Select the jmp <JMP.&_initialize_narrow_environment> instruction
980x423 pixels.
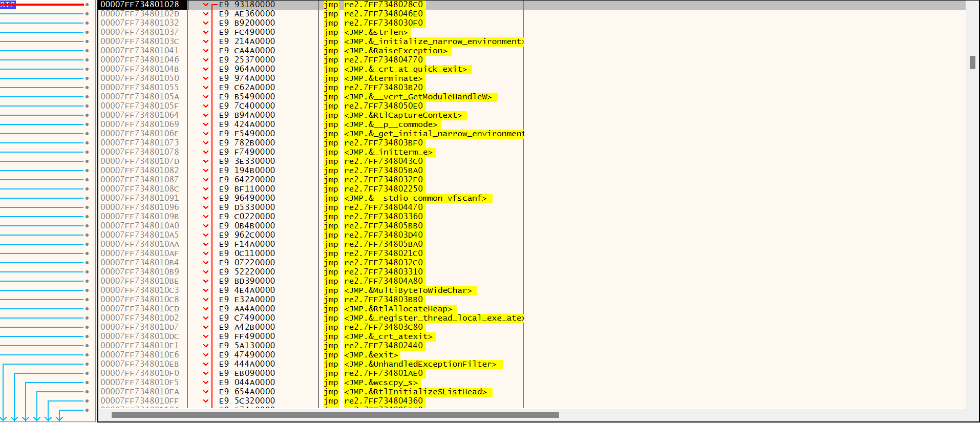click(424, 41)
